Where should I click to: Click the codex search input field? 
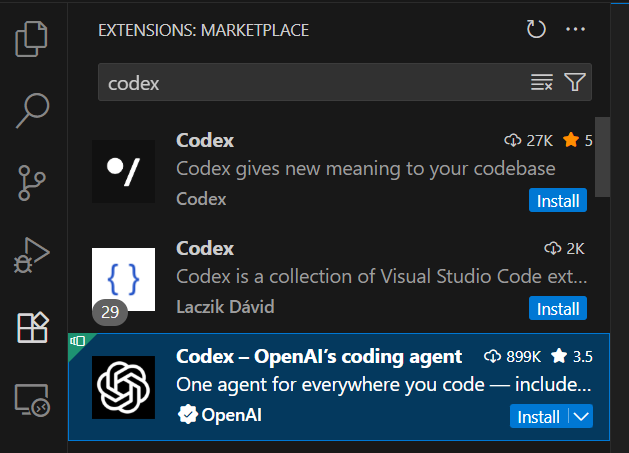pyautogui.click(x=310, y=83)
